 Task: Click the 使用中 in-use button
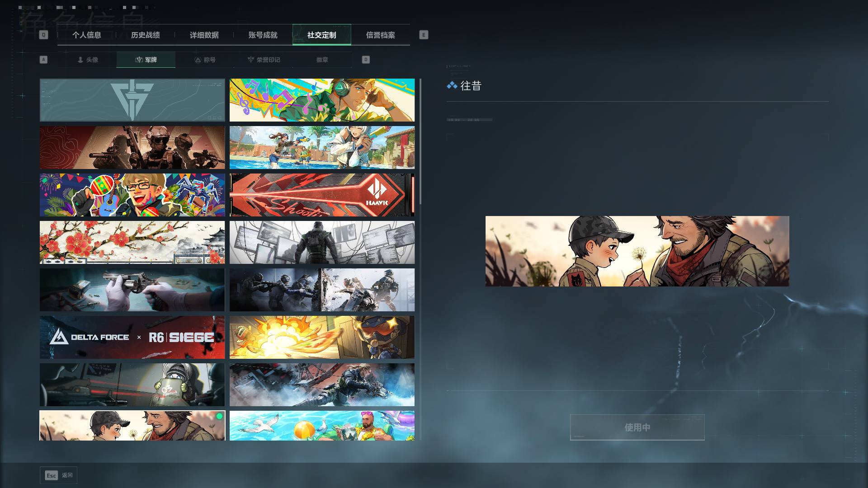[637, 427]
